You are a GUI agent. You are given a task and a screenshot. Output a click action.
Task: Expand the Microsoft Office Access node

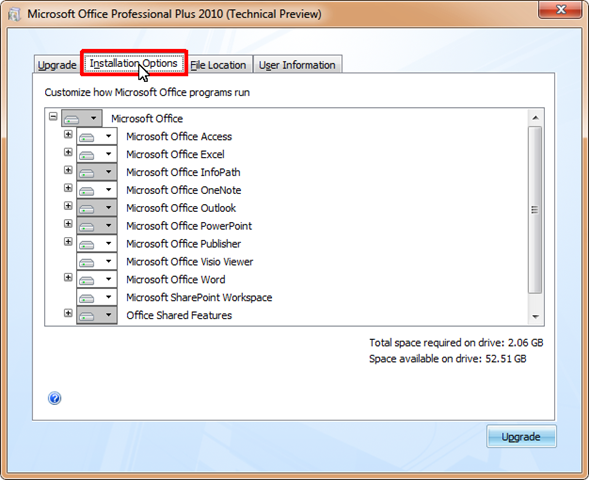point(68,134)
